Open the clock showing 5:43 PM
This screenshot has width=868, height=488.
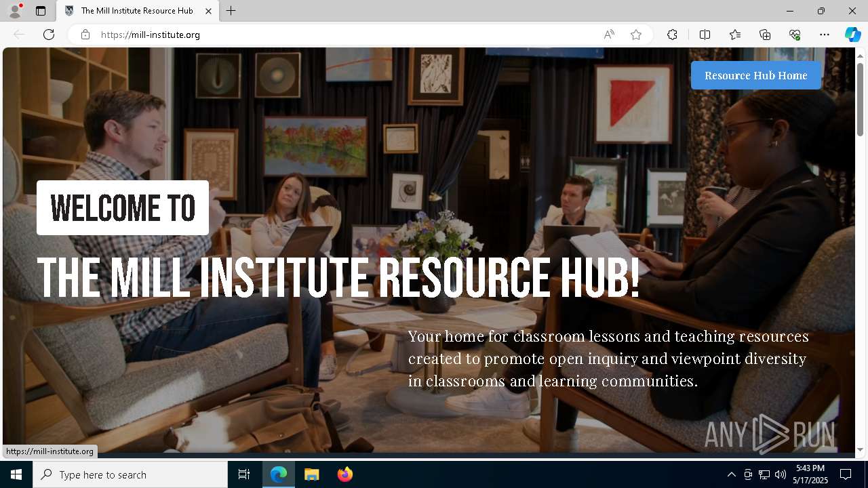tap(810, 474)
